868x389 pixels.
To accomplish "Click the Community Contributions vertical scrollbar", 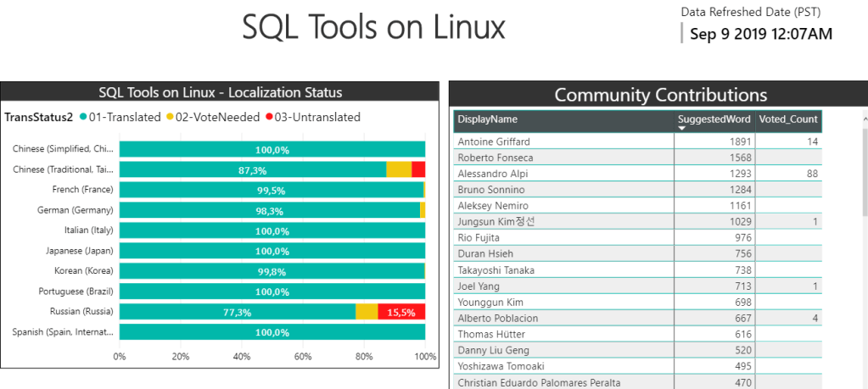I will tap(864, 169).
